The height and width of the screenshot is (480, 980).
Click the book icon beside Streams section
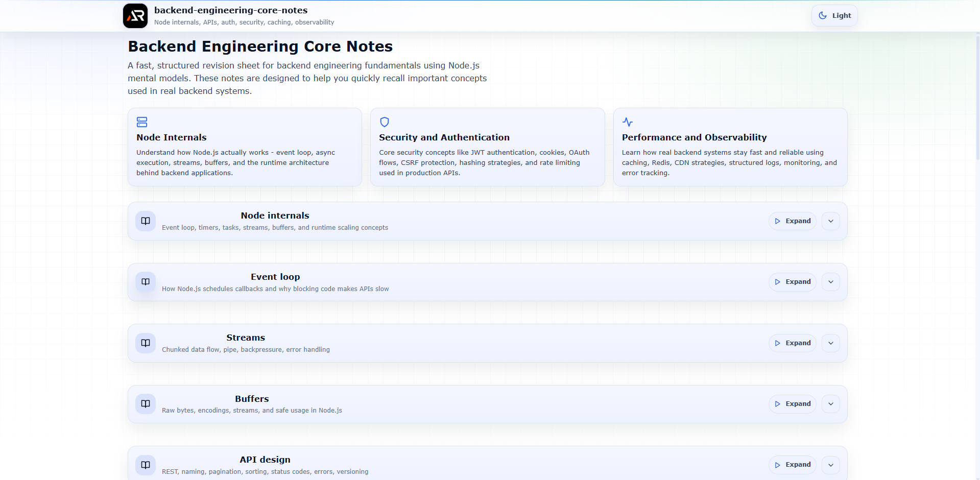(146, 343)
